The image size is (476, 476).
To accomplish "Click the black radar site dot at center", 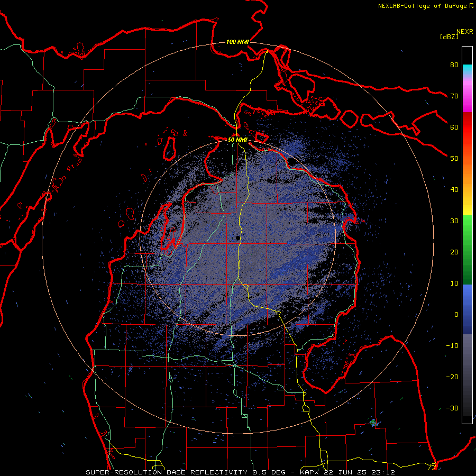I will tap(237, 239).
